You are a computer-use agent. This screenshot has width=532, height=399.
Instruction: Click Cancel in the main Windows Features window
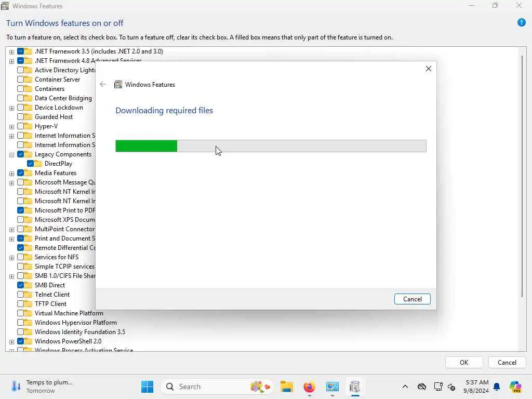pyautogui.click(x=507, y=362)
